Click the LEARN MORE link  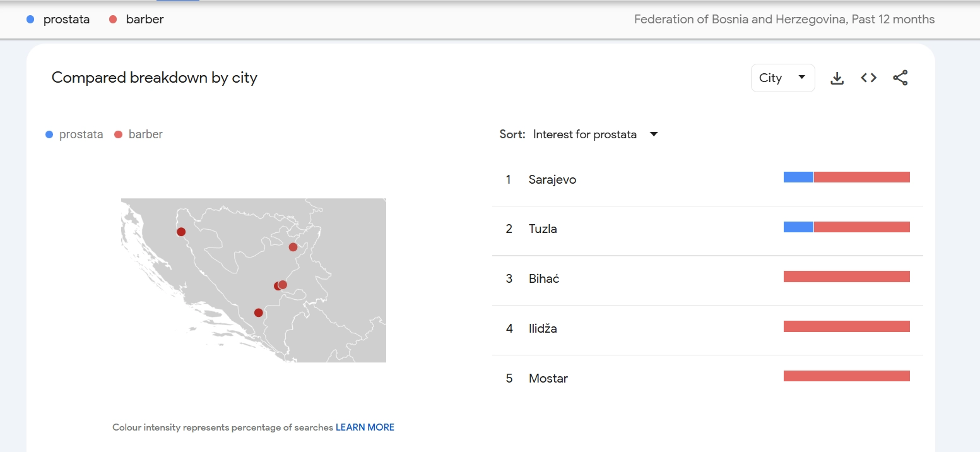pyautogui.click(x=365, y=427)
